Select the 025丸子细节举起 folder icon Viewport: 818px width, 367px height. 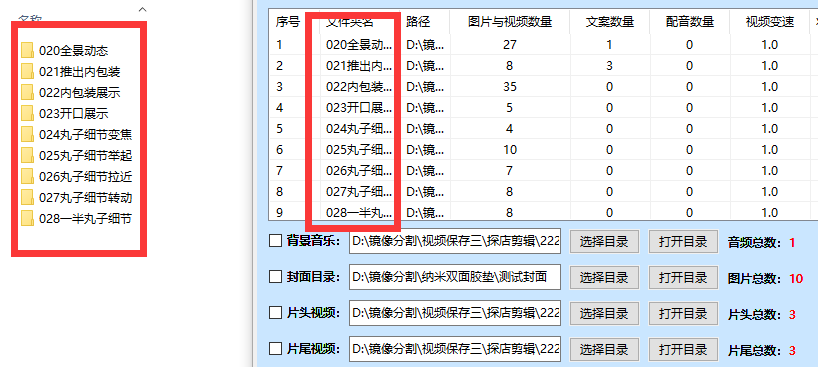point(28,156)
